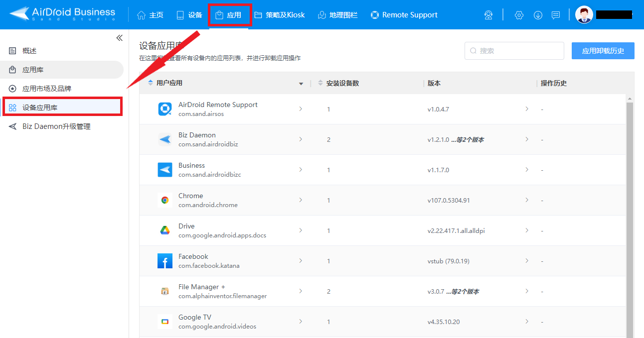Click the 应用卸载历史 button
This screenshot has height=338, width=644.
pyautogui.click(x=603, y=51)
